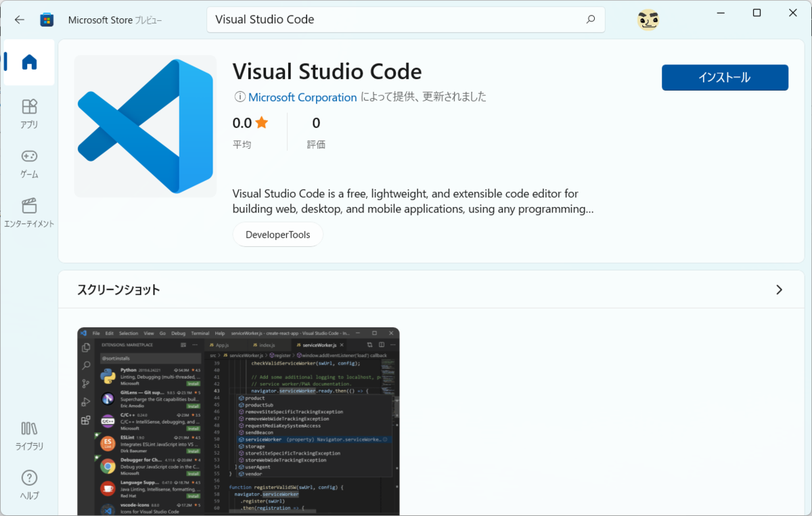The width and height of the screenshot is (812, 516).
Task: Click the search magnifier icon
Action: [x=590, y=20]
